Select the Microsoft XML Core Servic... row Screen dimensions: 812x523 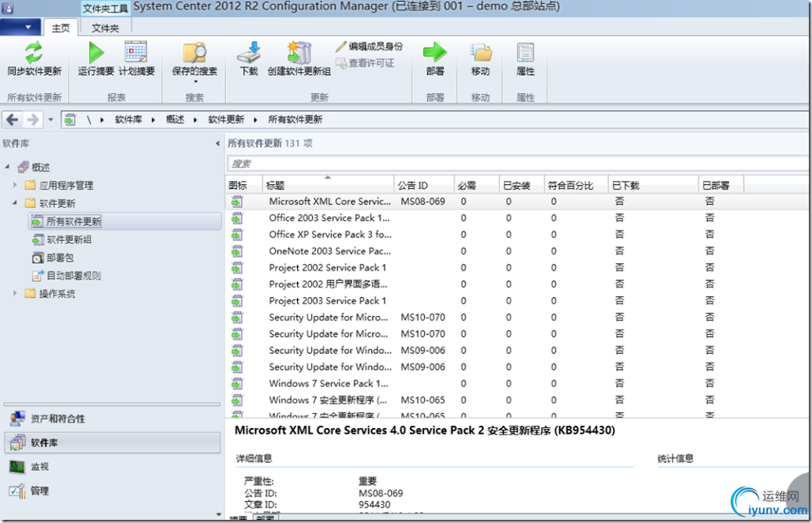point(518,201)
